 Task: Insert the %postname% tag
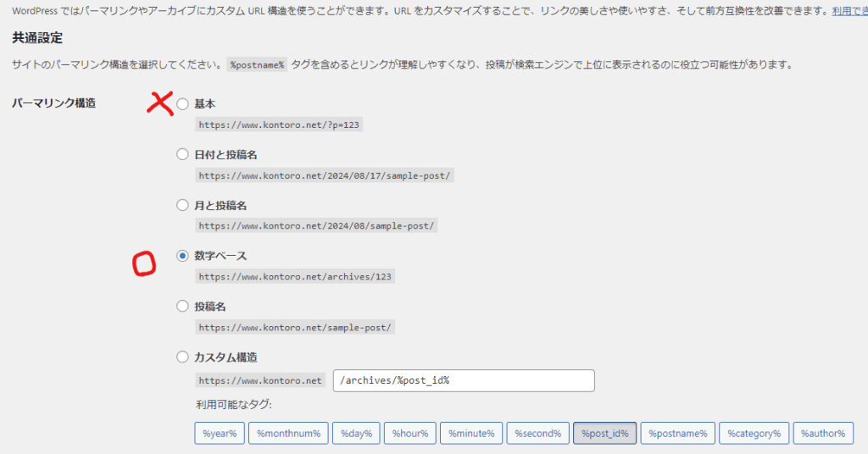click(x=677, y=433)
